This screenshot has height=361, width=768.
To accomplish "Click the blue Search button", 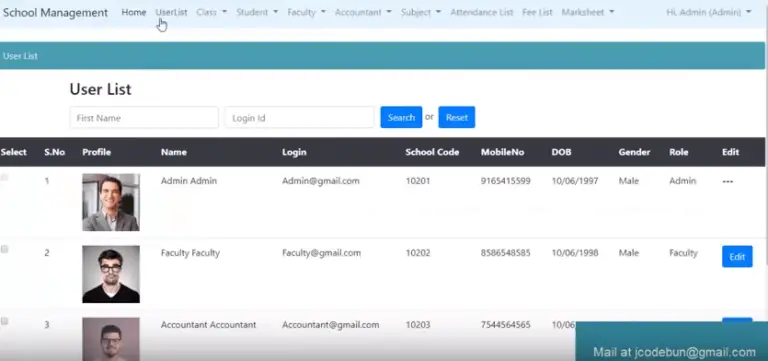I will pos(401,117).
